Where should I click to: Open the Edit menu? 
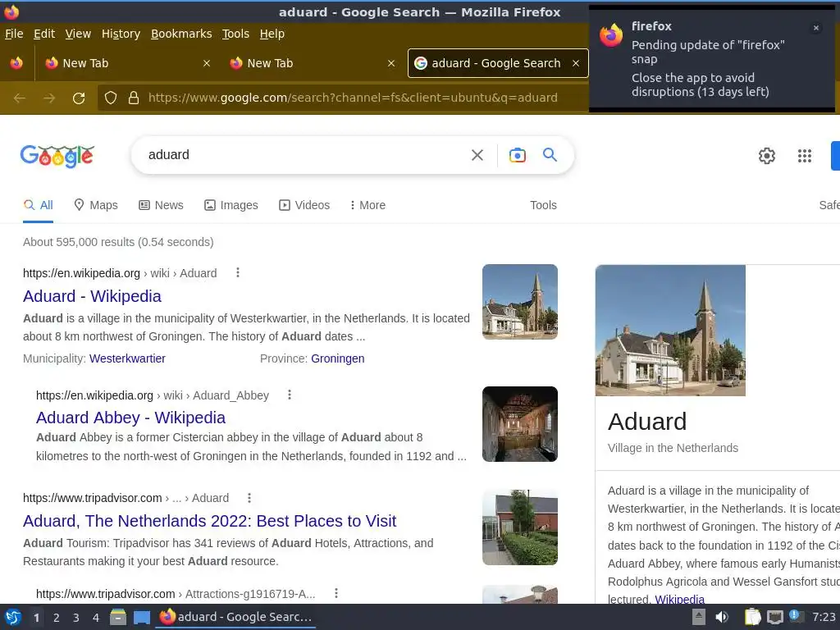pyautogui.click(x=44, y=34)
